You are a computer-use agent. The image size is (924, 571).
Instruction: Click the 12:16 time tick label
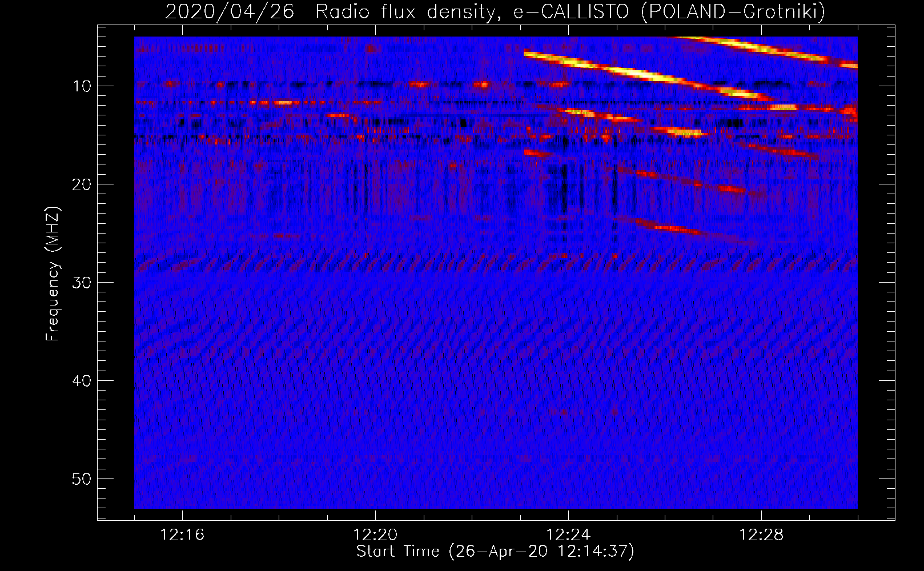pos(182,535)
